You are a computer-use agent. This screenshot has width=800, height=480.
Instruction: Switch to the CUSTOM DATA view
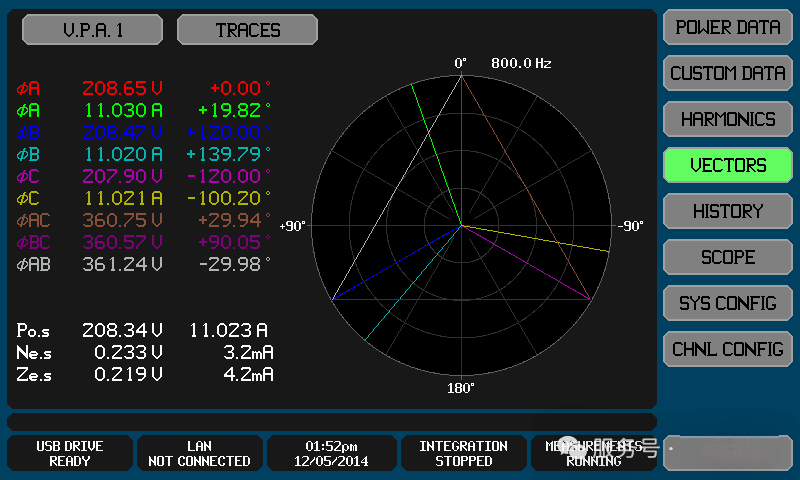tap(727, 74)
